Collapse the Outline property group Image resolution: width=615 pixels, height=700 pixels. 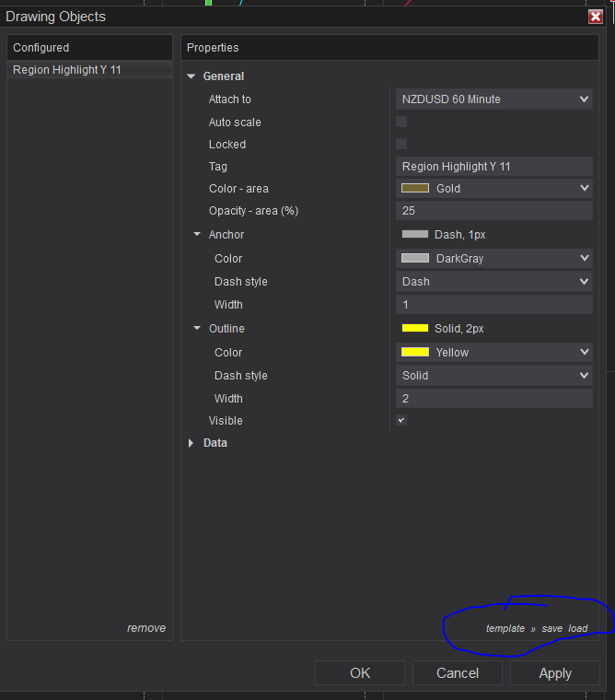[x=197, y=329]
